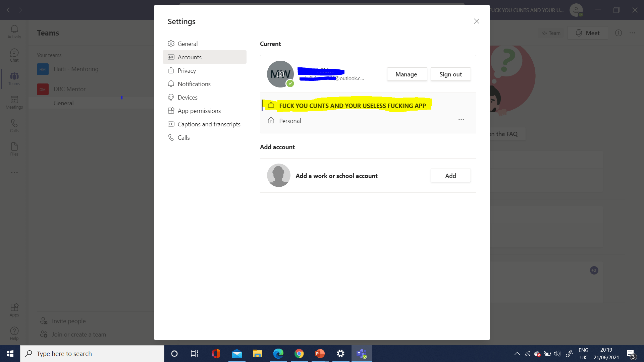
Task: Open Chat in the left rail
Action: click(14, 55)
